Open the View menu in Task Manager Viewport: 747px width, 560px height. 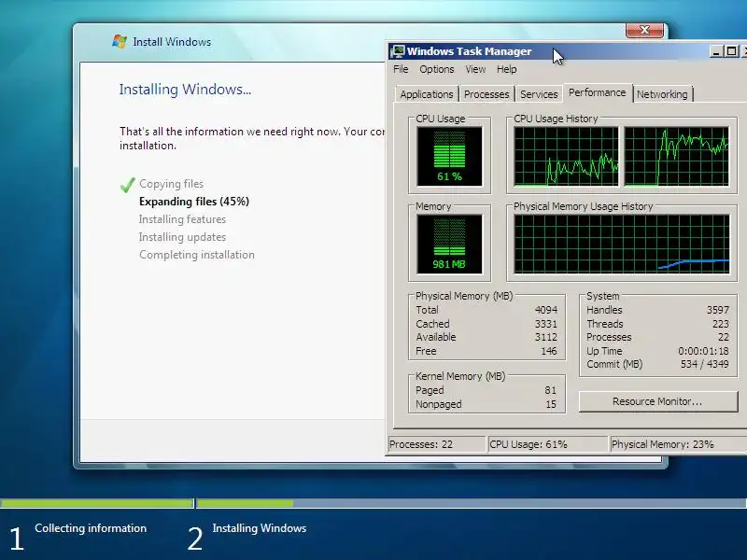tap(475, 69)
